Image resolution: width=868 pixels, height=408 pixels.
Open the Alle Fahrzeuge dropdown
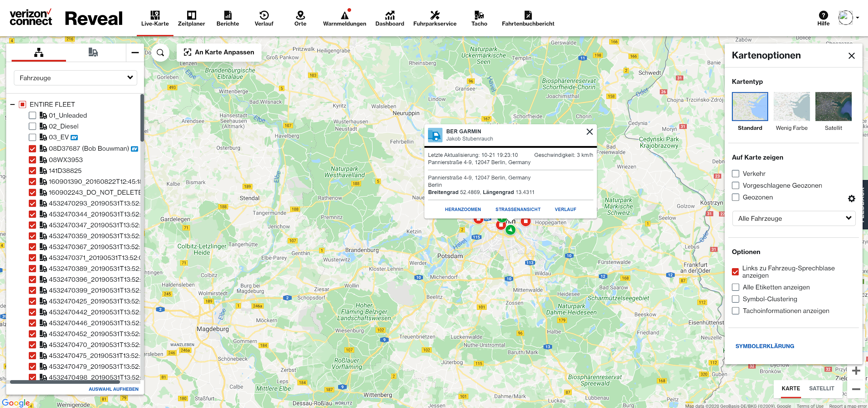[x=794, y=218]
